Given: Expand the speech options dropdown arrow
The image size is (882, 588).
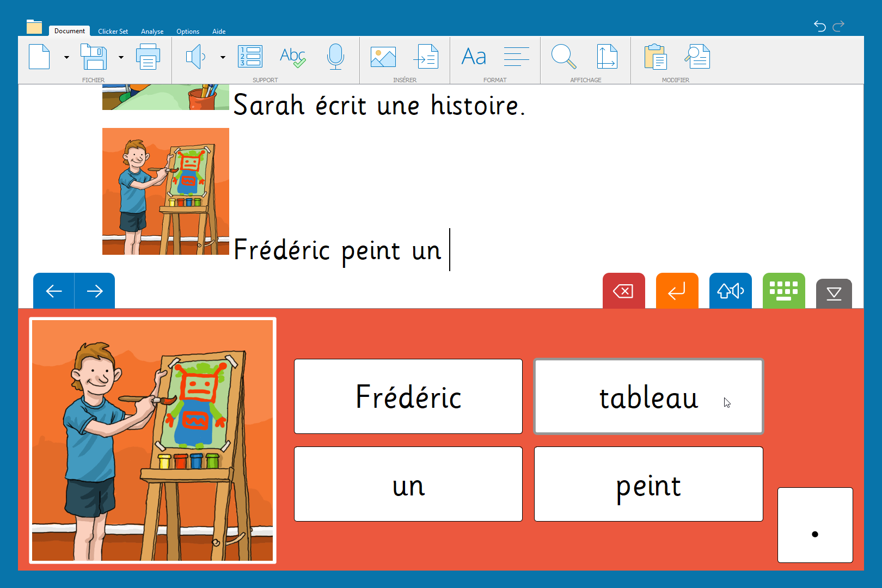Looking at the screenshot, I should (x=223, y=57).
